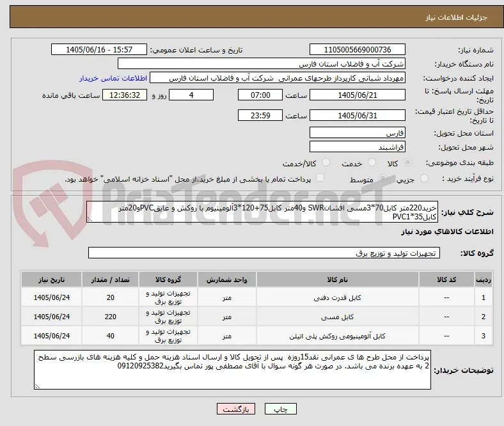Image resolution: width=504 pixels, height=426 pixels.
Task: Click need date 1405/06/24 of aluminum cable row
Action: 51,336
